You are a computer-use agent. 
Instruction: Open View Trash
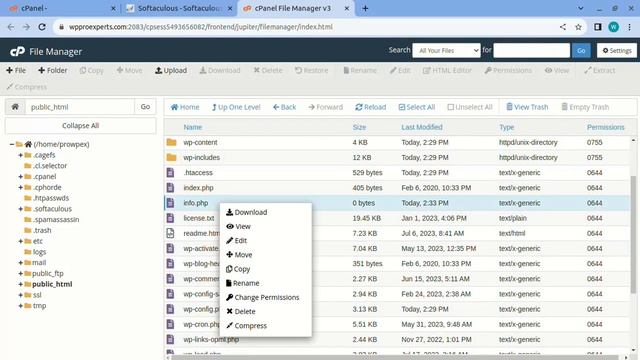pos(527,107)
